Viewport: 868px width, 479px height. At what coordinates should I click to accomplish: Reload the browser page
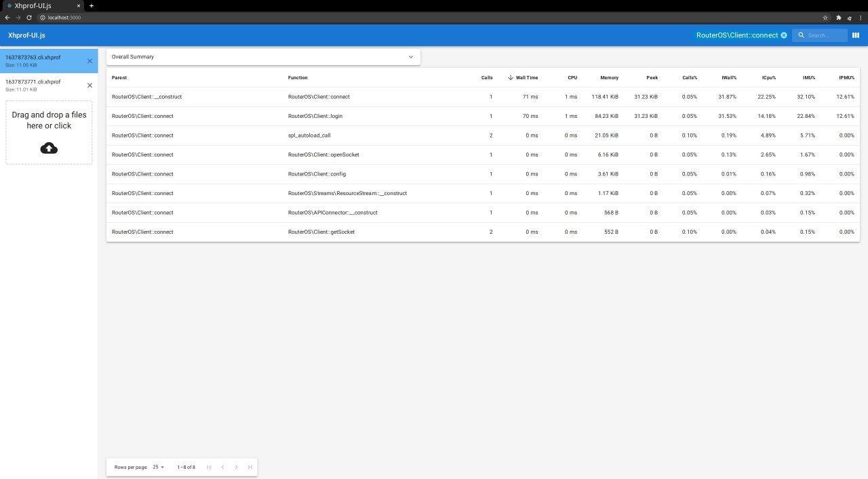(x=29, y=18)
